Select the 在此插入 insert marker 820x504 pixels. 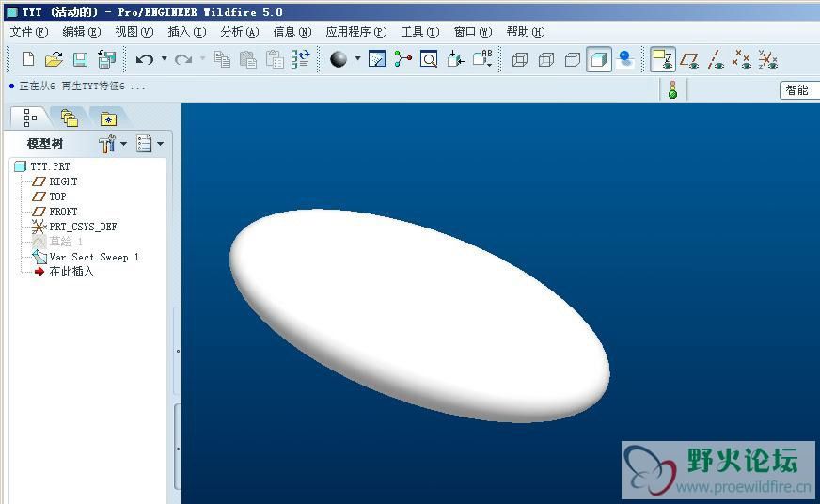pos(64,272)
